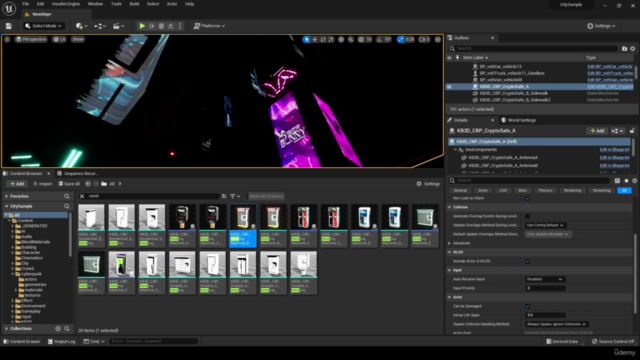Toggle world/local coordinate system icon

pos(341,40)
